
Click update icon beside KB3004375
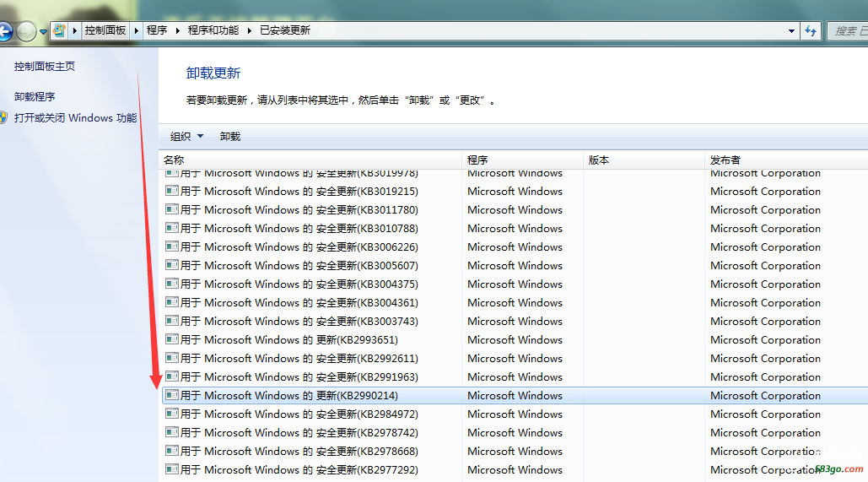[171, 284]
